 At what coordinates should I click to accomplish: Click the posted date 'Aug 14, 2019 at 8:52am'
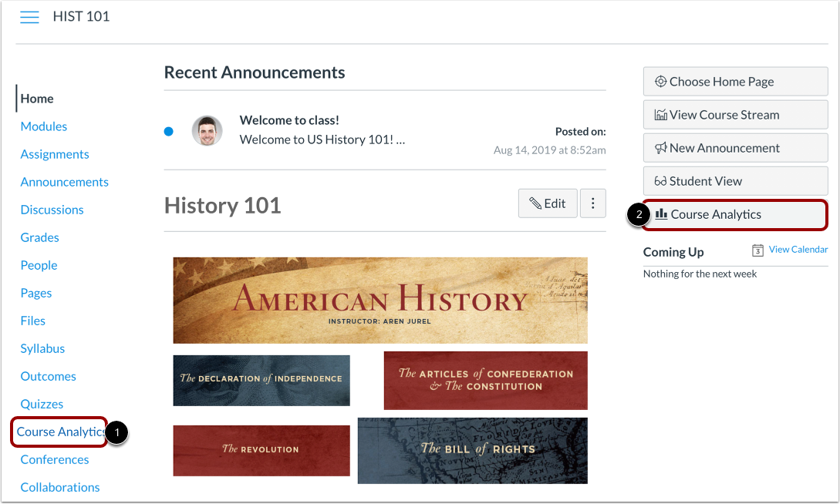coord(550,150)
